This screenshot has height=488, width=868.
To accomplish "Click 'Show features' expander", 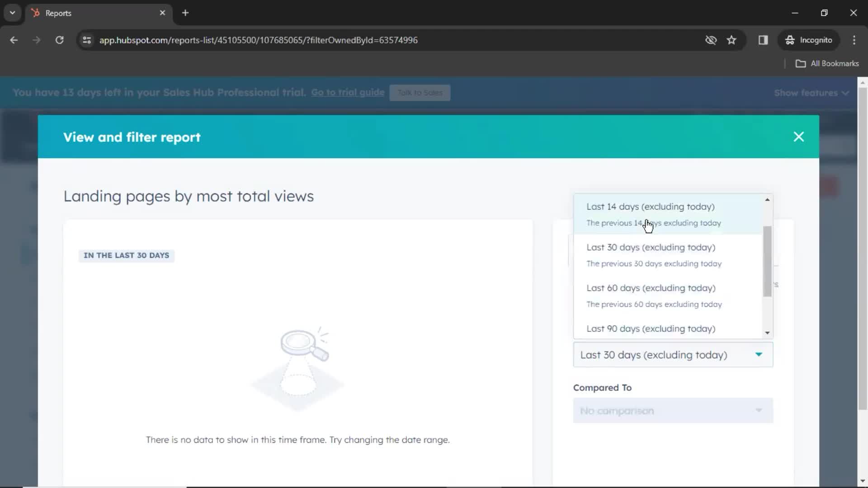I will pos(811,92).
